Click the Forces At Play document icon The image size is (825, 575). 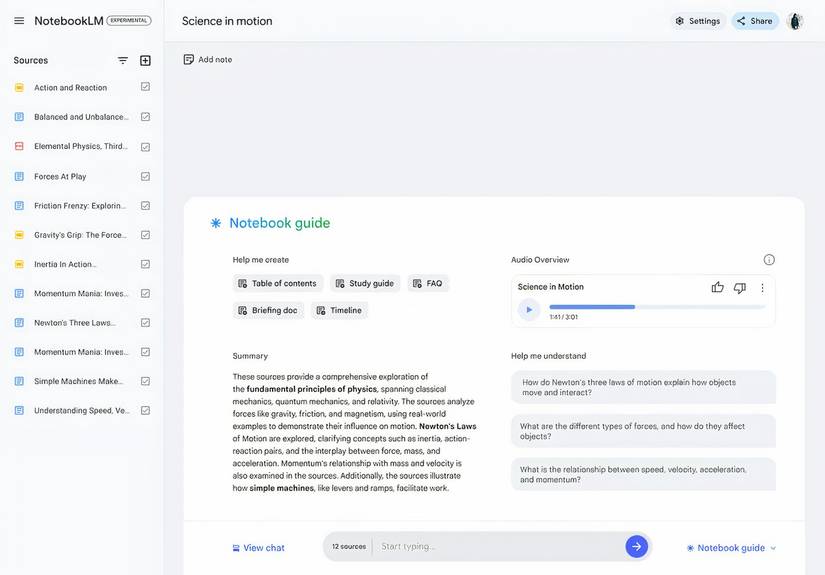(x=19, y=176)
